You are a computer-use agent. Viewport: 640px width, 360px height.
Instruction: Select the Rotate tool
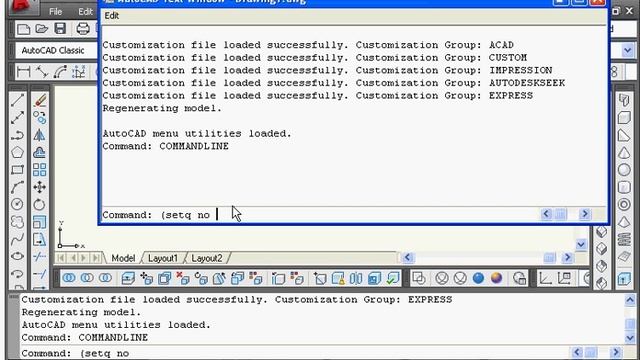point(40,204)
